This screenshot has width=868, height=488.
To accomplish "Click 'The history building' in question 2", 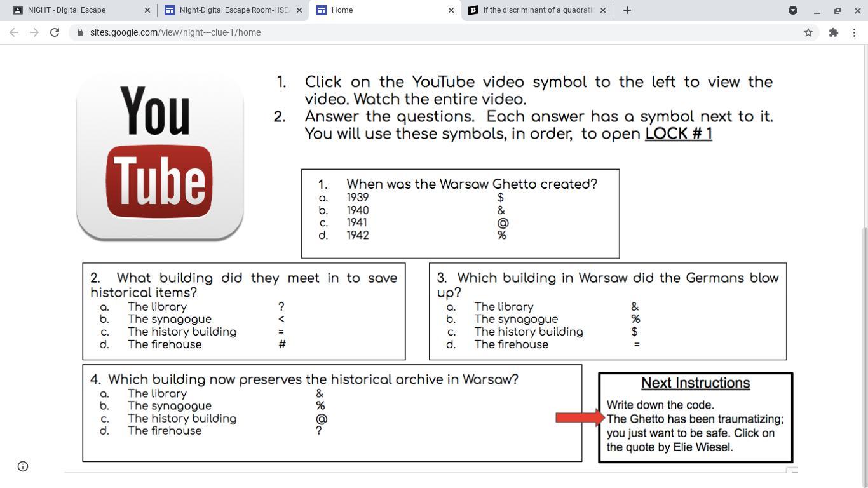I will click(182, 332).
